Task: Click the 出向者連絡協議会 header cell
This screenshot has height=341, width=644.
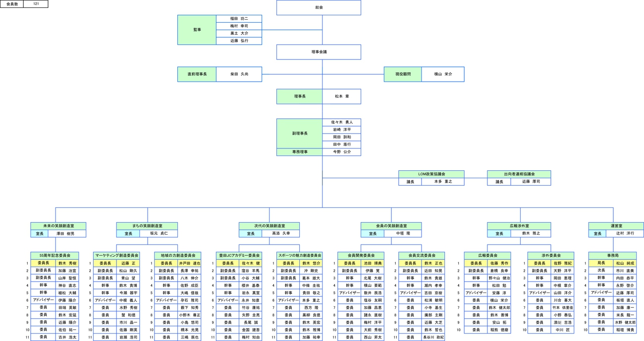Action: (x=519, y=174)
